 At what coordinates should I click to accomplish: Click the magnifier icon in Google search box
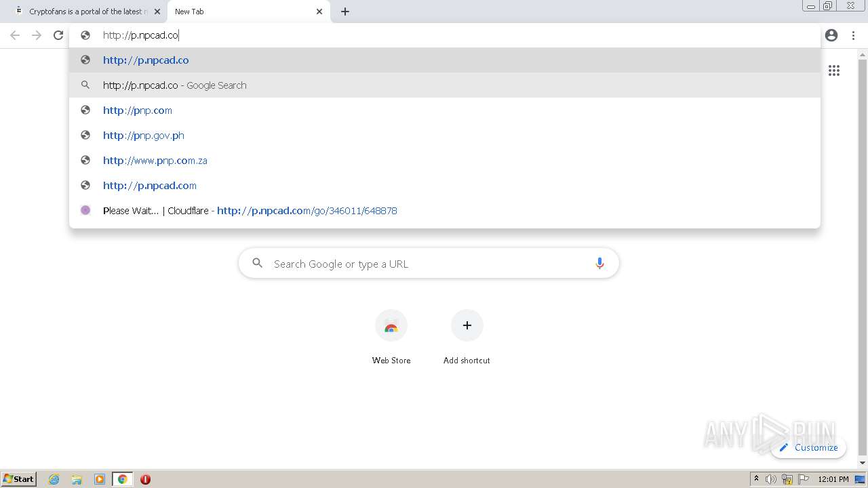(257, 263)
